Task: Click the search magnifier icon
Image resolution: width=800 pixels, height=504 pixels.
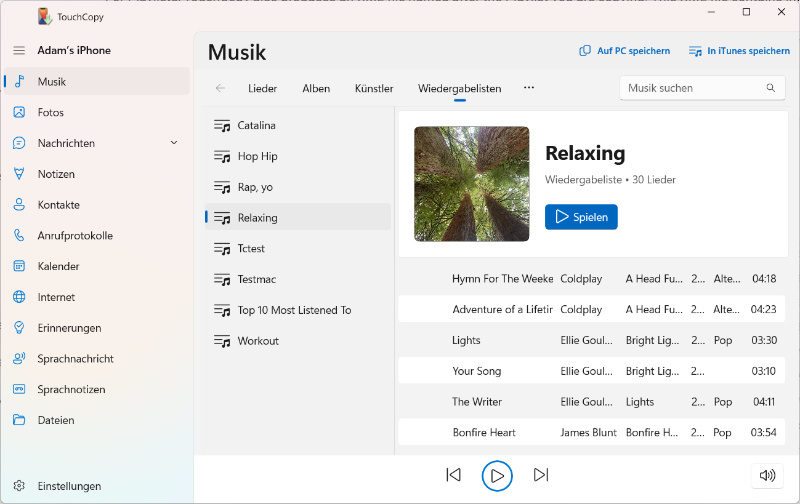Action: tap(770, 88)
